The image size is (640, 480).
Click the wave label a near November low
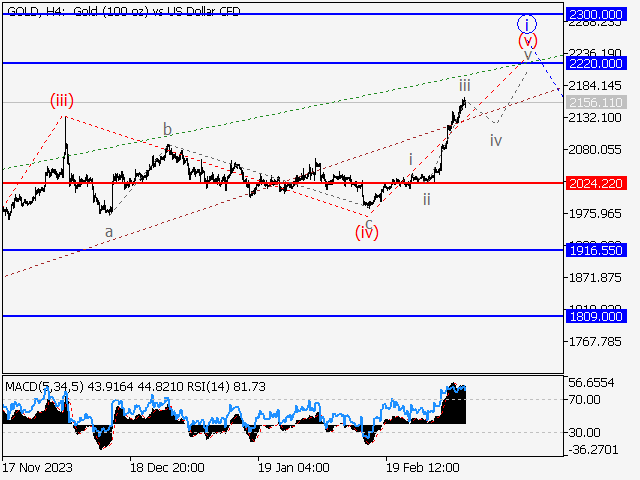point(109,231)
